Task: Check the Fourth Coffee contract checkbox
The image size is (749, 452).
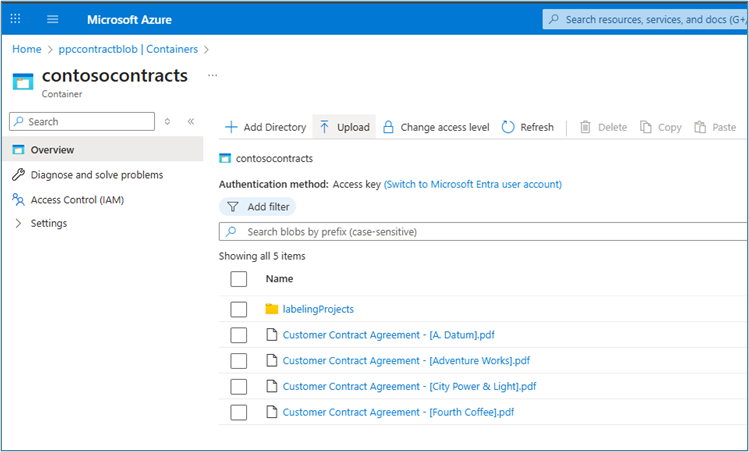Action: pyautogui.click(x=238, y=412)
